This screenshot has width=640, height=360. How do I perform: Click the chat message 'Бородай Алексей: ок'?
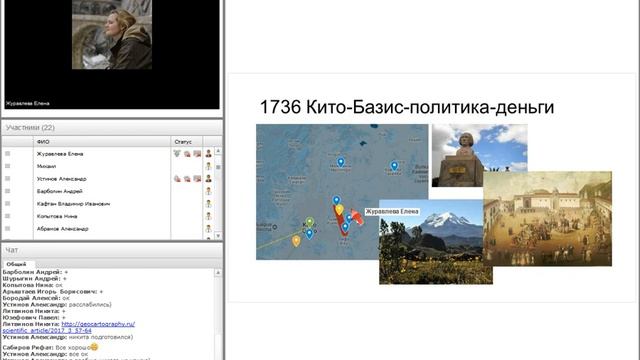36,298
